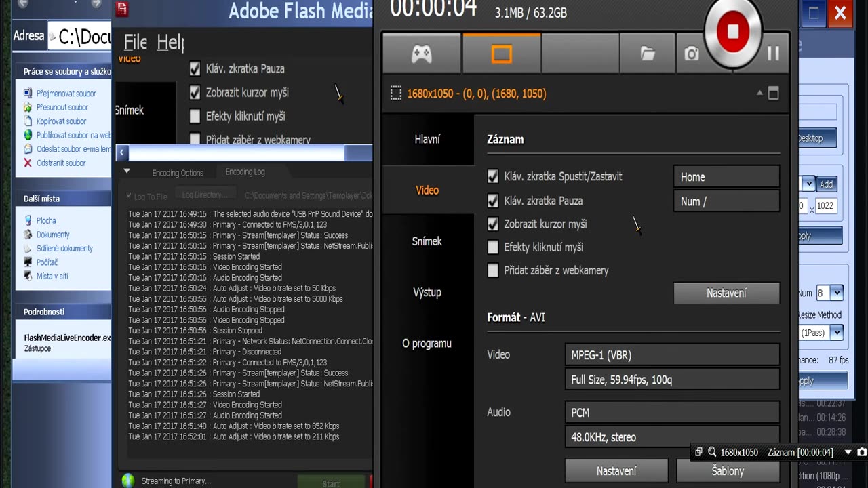Click the icon beside Přesunout soubor
The width and height of the screenshot is (868, 488).
click(x=28, y=107)
